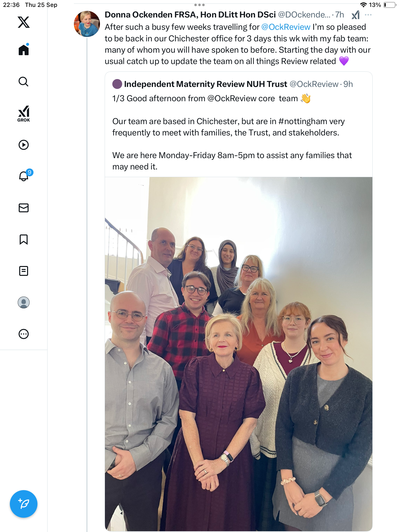
Task: Expand the More circle menu in sidebar
Action: pos(24,334)
